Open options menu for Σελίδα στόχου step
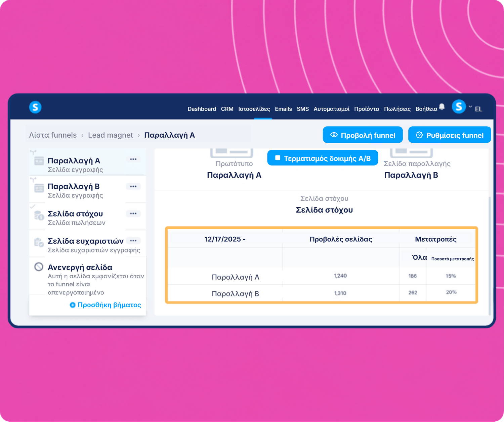Screen dimensions: 504x422 point(133,214)
